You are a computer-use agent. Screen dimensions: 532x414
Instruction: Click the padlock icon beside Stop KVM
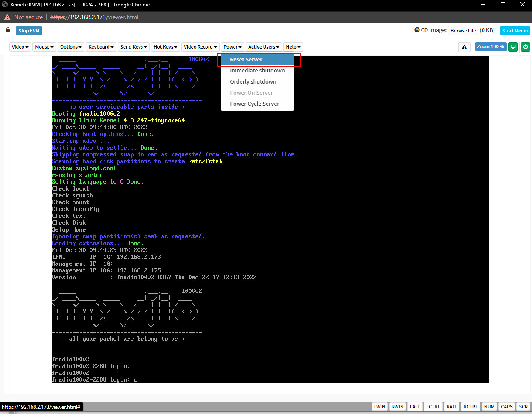click(8, 30)
